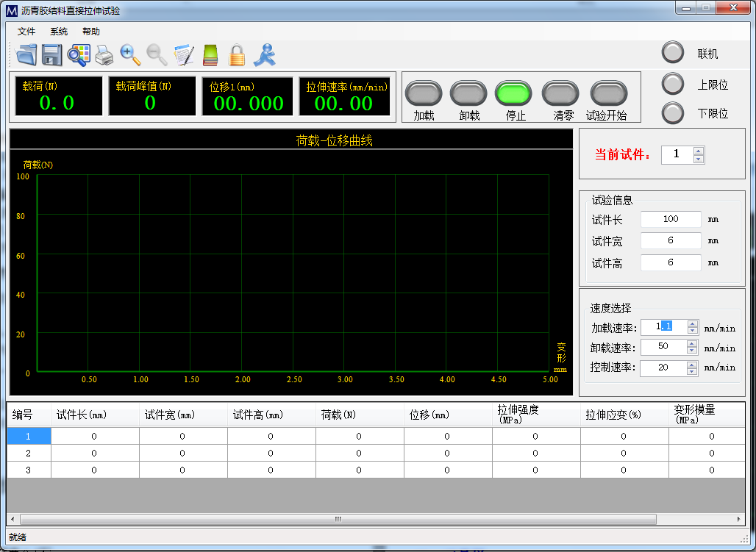Click the 拉伸强度(MPa) column header
The width and height of the screenshot is (756, 552).
pyautogui.click(x=536, y=415)
